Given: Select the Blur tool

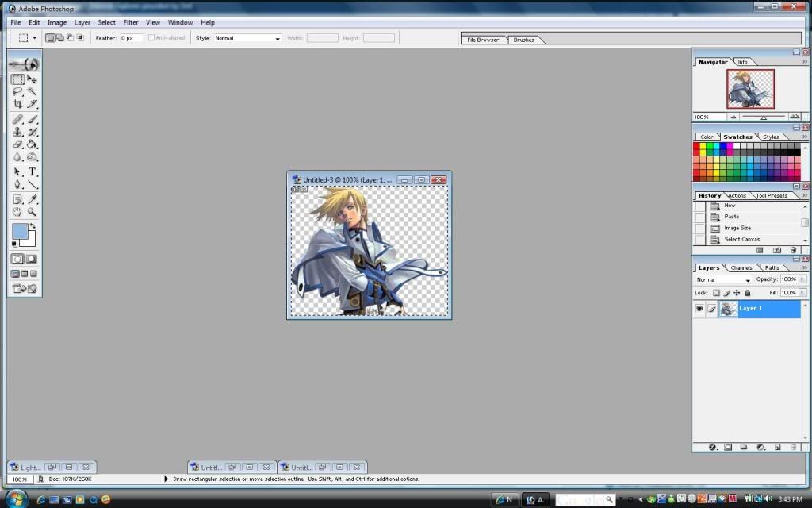Looking at the screenshot, I should (x=17, y=157).
